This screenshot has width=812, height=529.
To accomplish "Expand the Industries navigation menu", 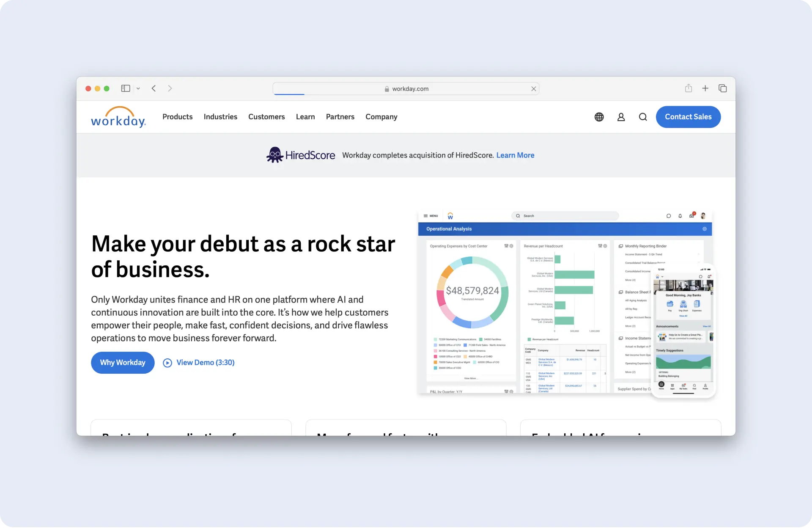I will pyautogui.click(x=220, y=117).
